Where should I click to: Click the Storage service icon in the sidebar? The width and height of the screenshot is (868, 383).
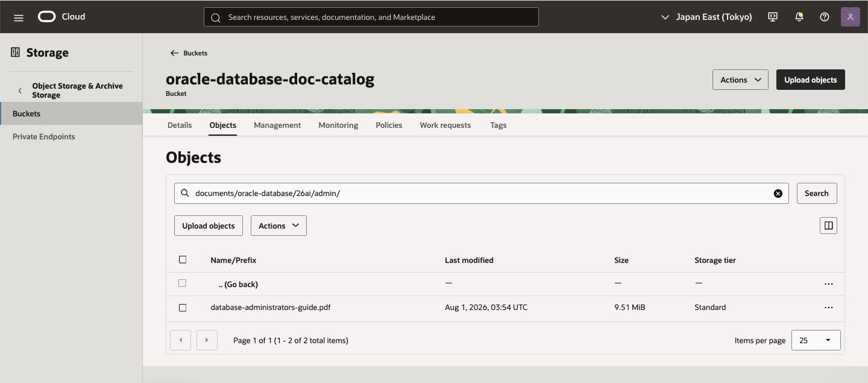pyautogui.click(x=16, y=52)
